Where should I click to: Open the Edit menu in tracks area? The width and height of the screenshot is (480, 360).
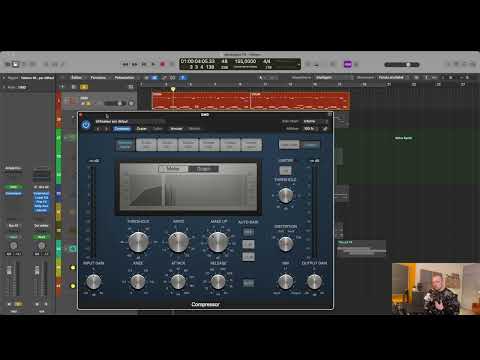click(76, 77)
